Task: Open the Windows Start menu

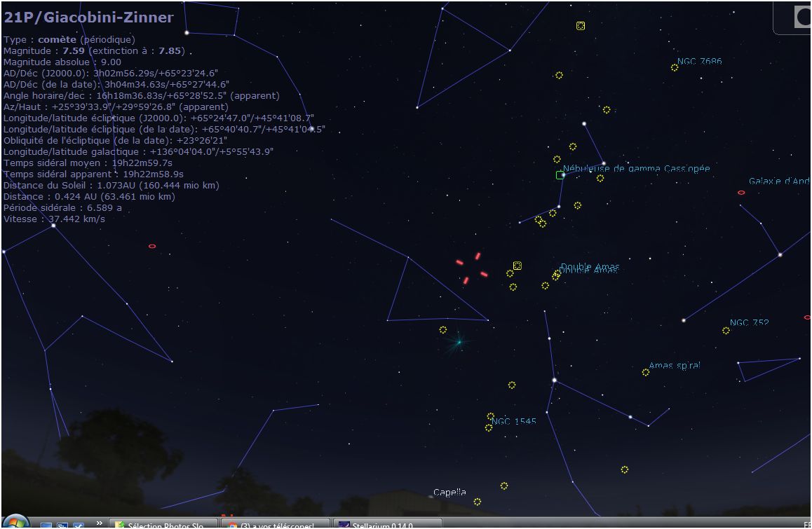Action: pyautogui.click(x=15, y=523)
